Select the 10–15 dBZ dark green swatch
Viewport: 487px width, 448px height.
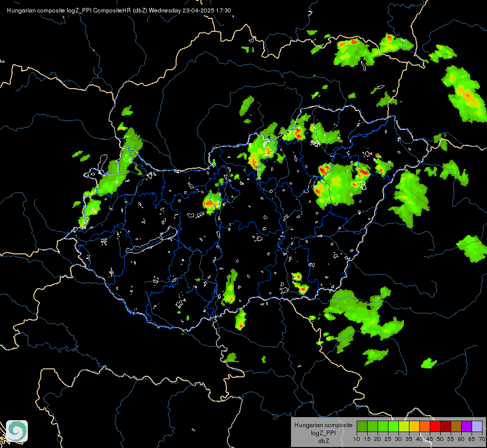[x=362, y=426]
